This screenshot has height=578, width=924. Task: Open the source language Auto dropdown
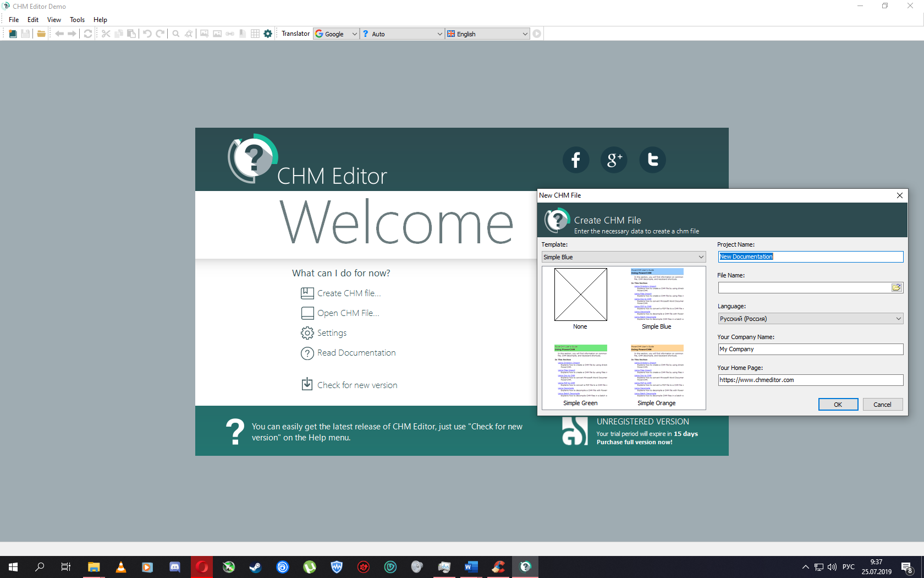403,34
